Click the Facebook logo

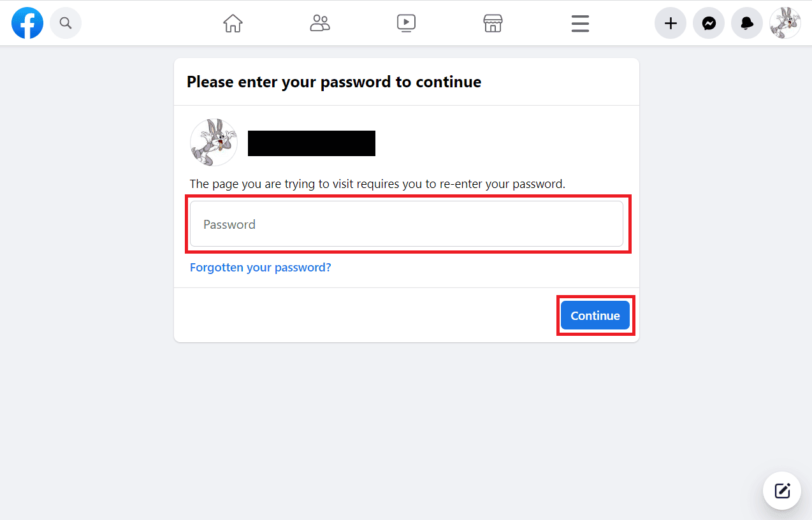27,23
